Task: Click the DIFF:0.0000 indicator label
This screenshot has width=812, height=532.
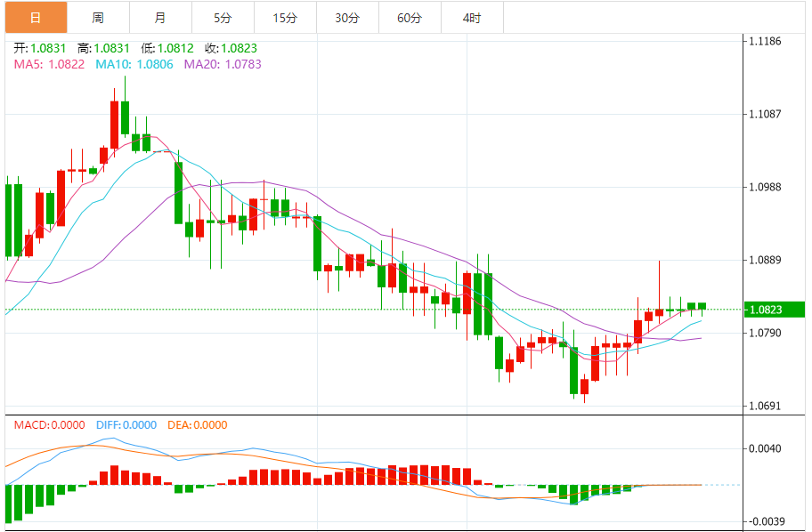Action: [126, 425]
